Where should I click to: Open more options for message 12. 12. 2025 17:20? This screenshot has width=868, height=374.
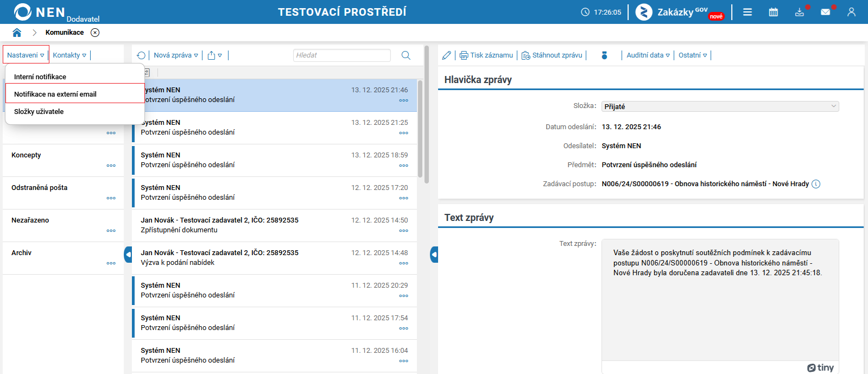click(x=404, y=198)
